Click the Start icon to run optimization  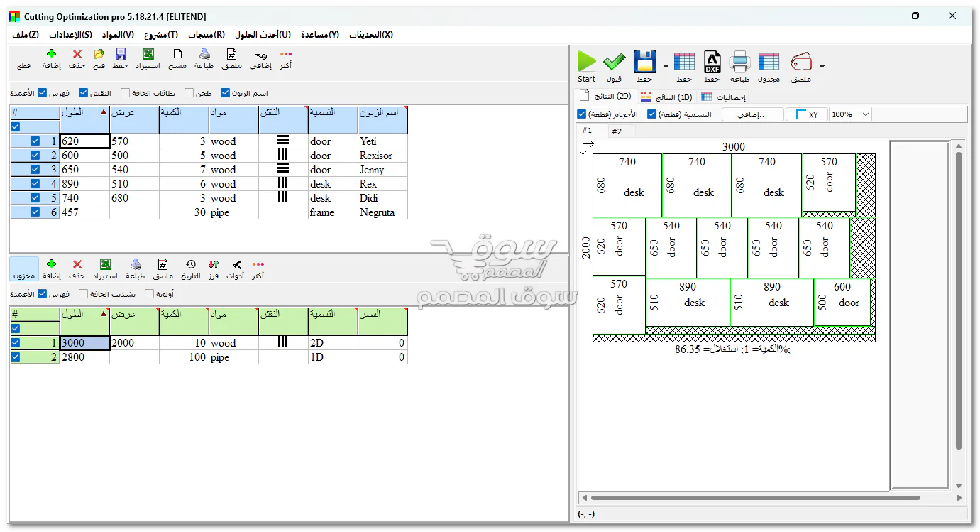pyautogui.click(x=586, y=63)
